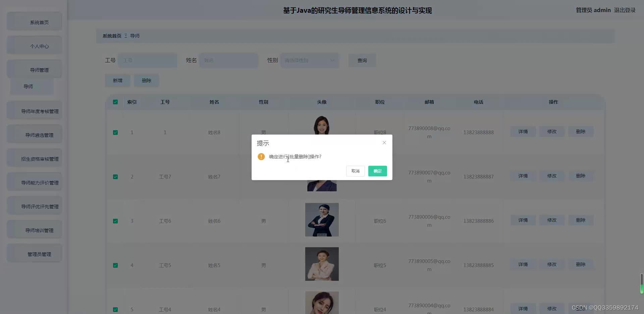
Task: Close the 提示 dialog with the X
Action: point(384,143)
